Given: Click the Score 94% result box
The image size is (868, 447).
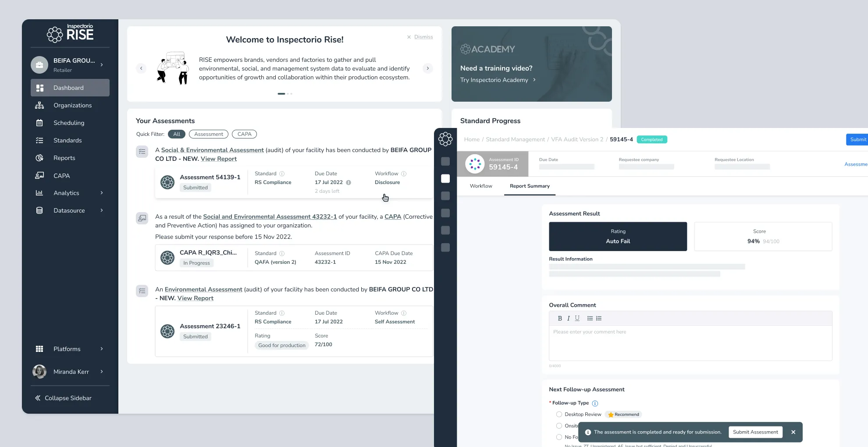Looking at the screenshot, I should pyautogui.click(x=763, y=236).
